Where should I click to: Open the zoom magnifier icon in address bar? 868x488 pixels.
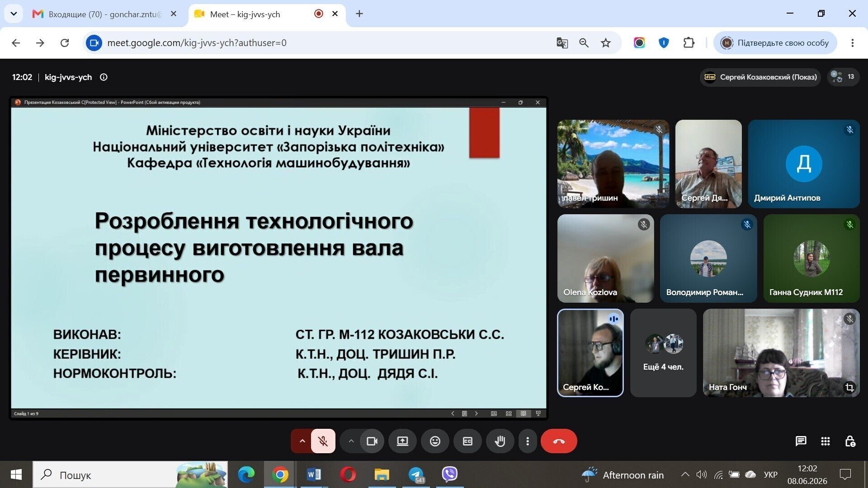[584, 43]
